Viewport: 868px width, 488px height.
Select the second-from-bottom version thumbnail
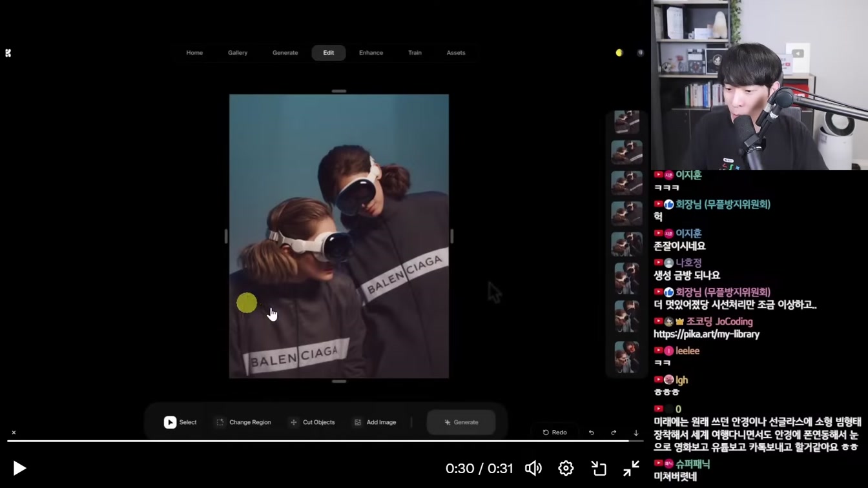626,316
